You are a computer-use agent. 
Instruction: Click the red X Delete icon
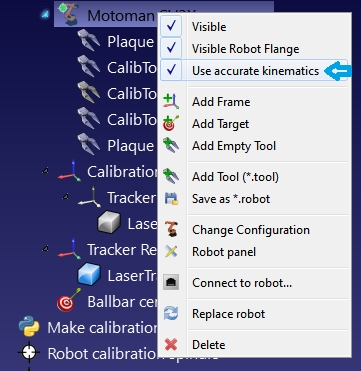[171, 344]
